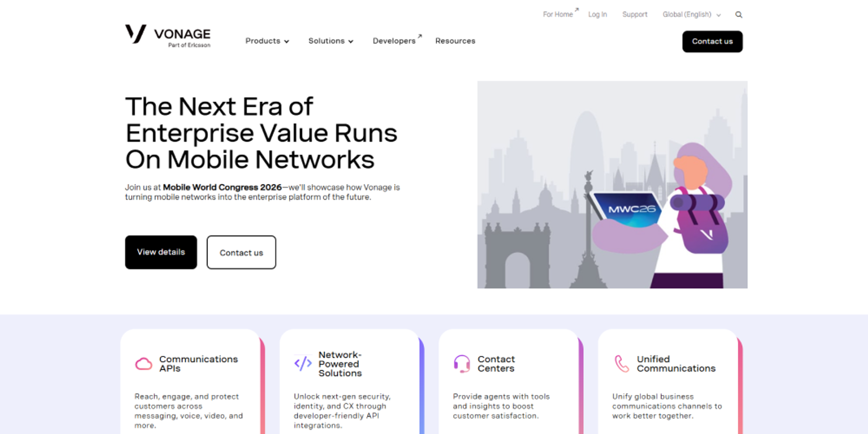Click Log In

coord(598,14)
